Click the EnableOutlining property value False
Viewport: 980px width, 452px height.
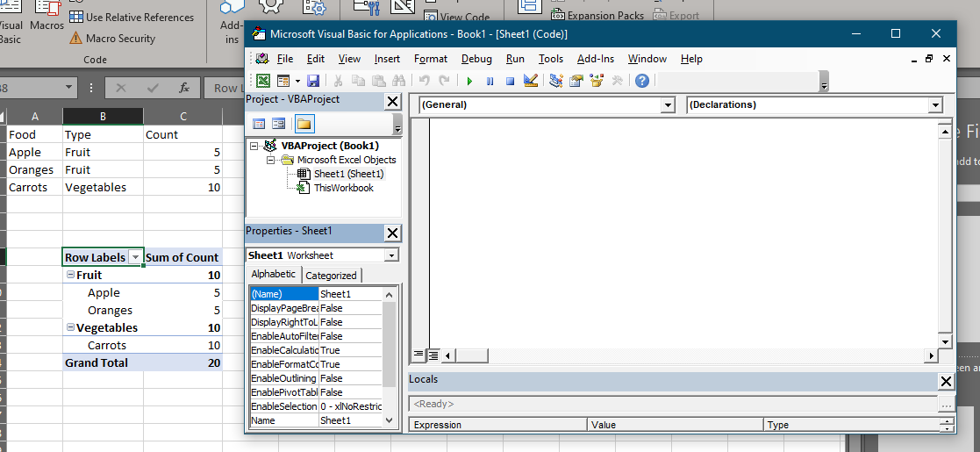350,378
